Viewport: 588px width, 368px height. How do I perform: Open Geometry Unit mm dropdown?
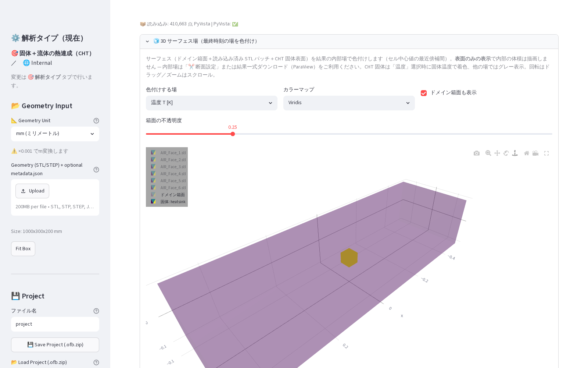click(55, 134)
